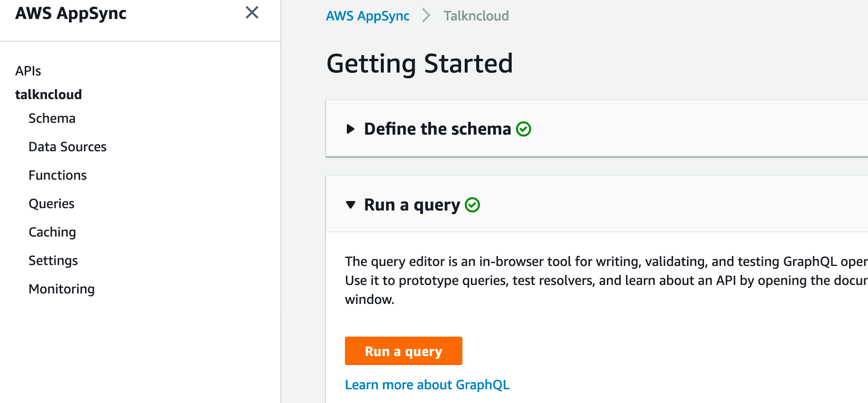Click the breadcrumb chevron separator
Image resolution: width=868 pixels, height=403 pixels.
pos(426,16)
